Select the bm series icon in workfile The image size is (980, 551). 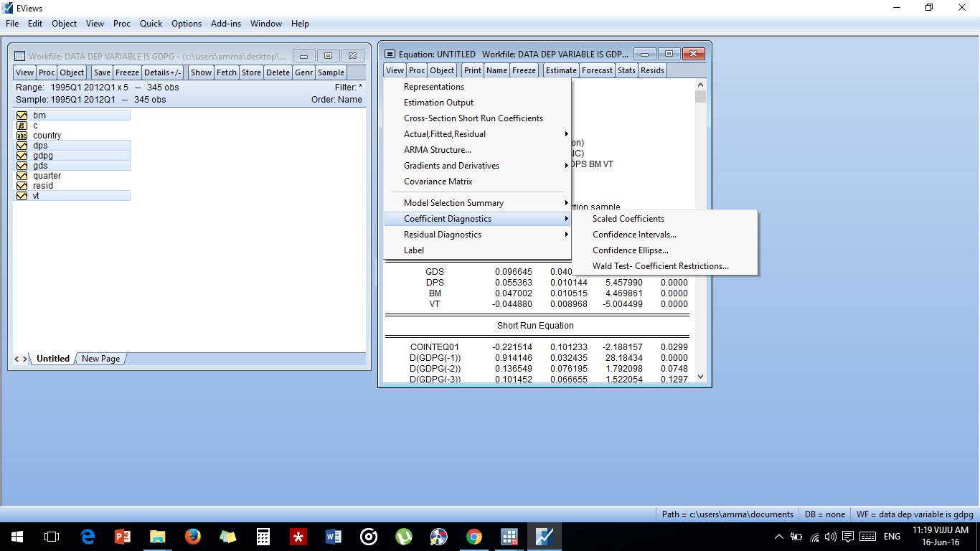22,116
